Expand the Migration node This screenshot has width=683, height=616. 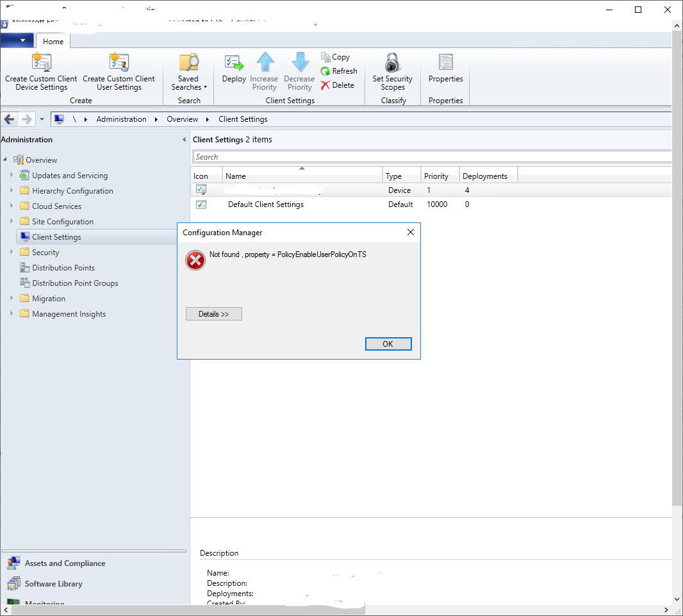point(12,298)
